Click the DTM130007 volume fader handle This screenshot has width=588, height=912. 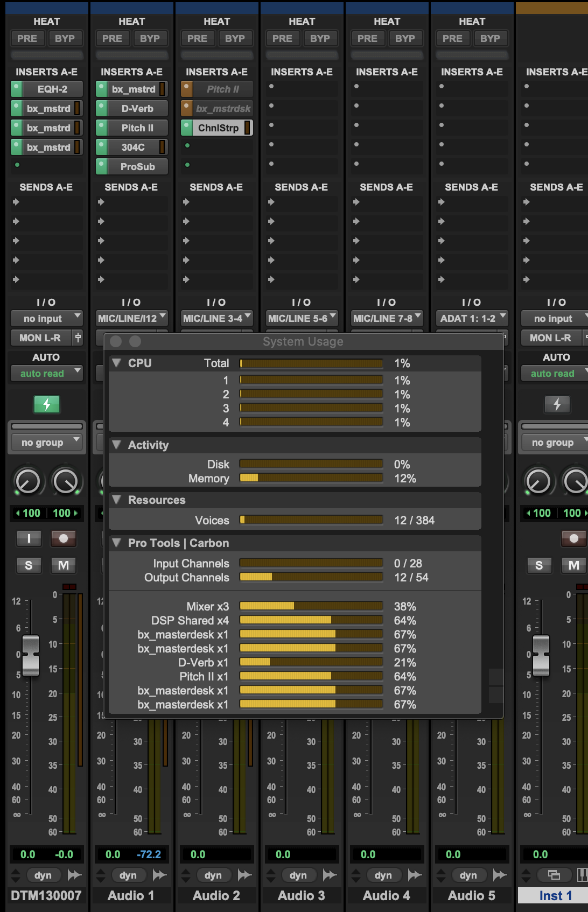31,655
